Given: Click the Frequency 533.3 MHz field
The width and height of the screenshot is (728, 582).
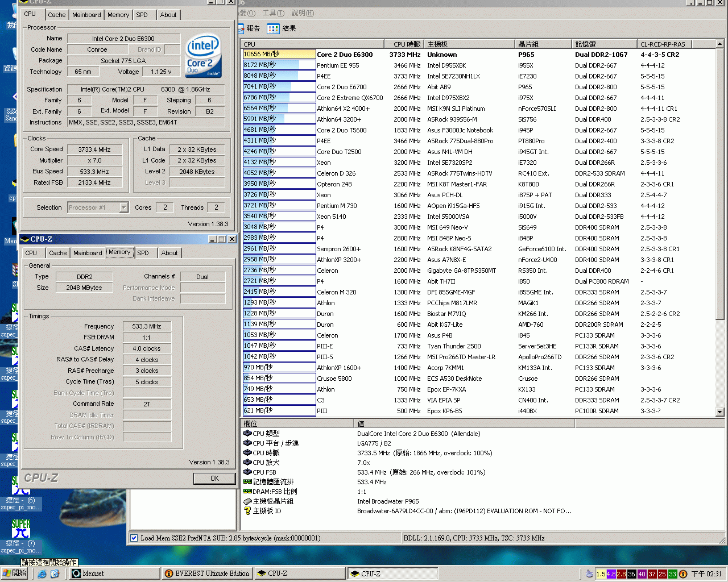Looking at the screenshot, I should [x=147, y=326].
